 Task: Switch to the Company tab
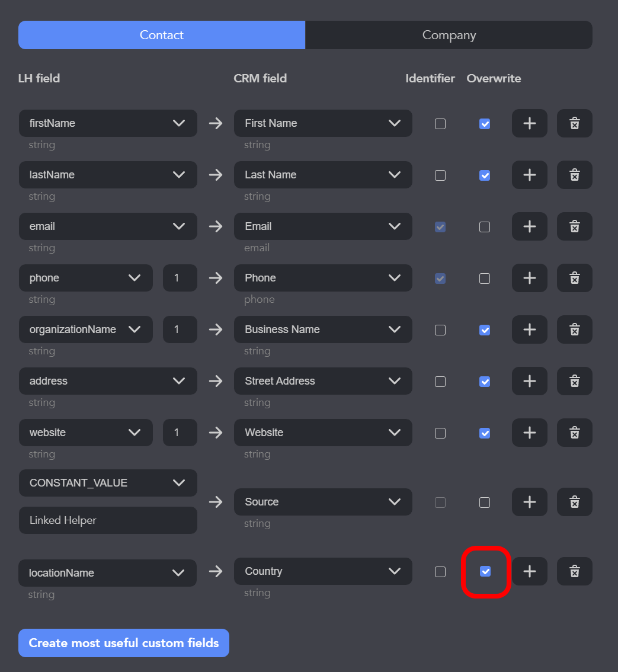pyautogui.click(x=449, y=35)
